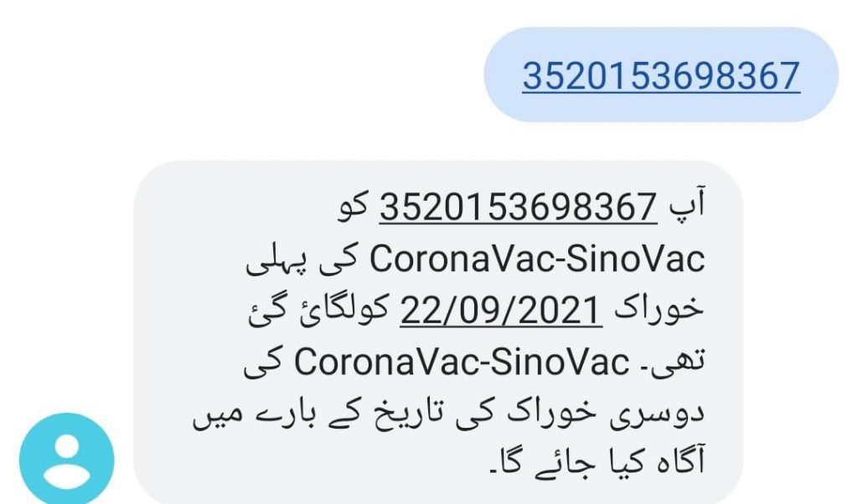Tap the word خوراک before the date
The width and height of the screenshot is (858, 504).
pyautogui.click(x=659, y=310)
